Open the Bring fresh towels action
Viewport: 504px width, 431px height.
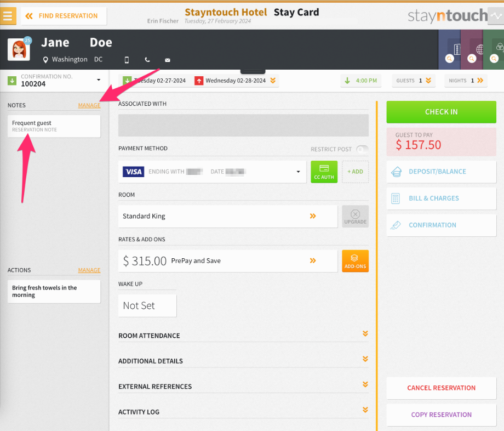[x=54, y=291]
